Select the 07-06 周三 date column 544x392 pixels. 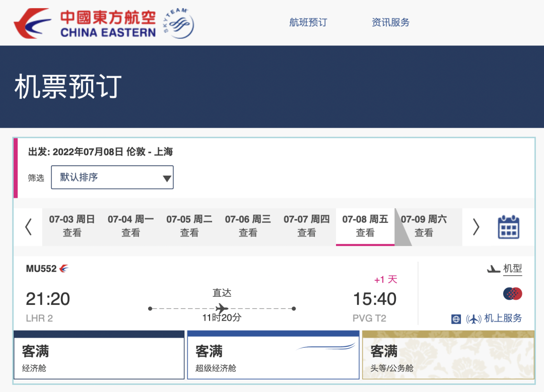(247, 227)
